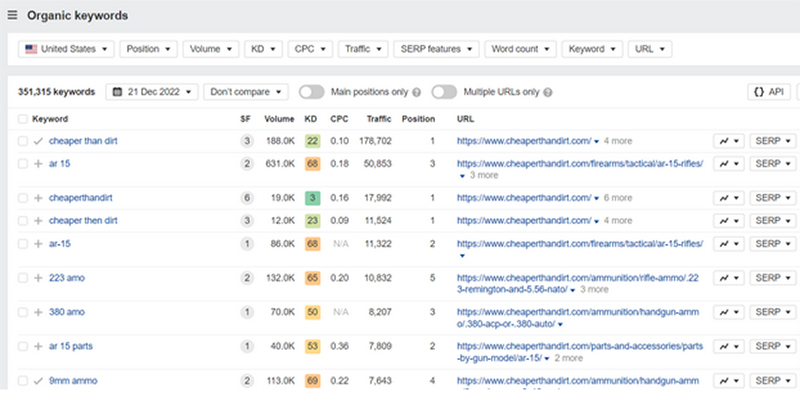800x401 pixels.
Task: Open the keyword link 9mm ammo
Action: click(73, 381)
